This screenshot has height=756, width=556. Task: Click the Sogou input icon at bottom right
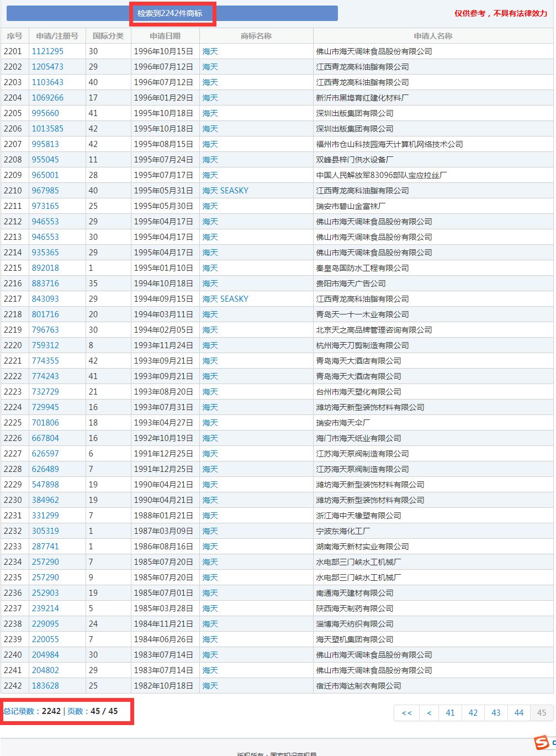tap(542, 743)
